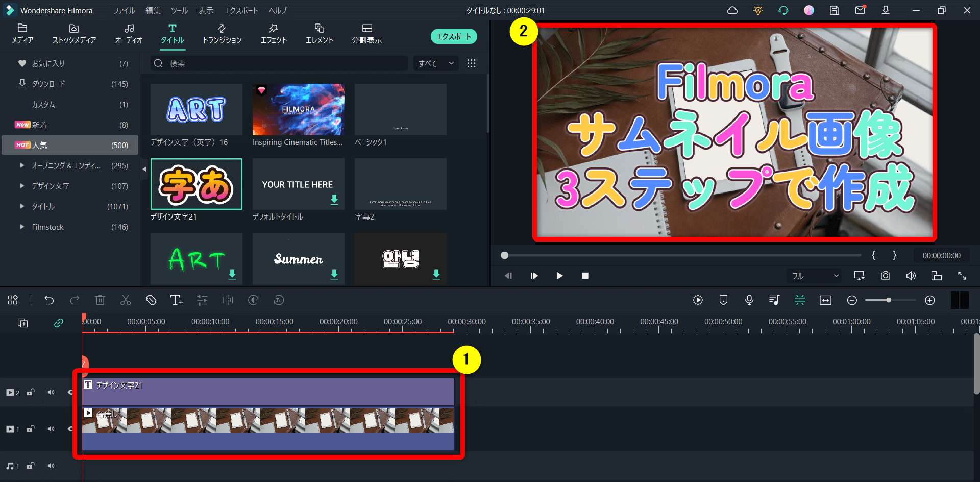Open the フル preview quality dropdown
The width and height of the screenshot is (980, 482).
(814, 276)
